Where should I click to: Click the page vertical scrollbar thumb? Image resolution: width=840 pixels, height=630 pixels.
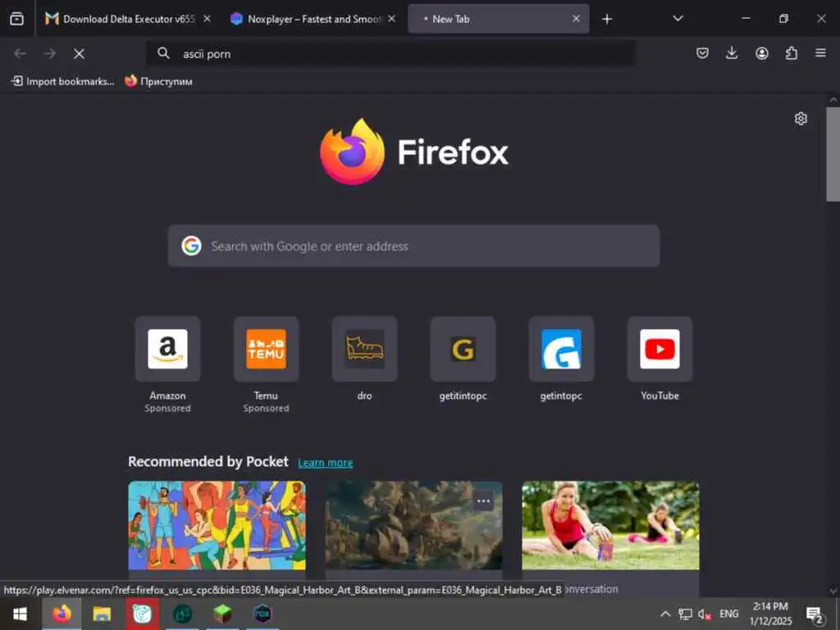pyautogui.click(x=833, y=154)
